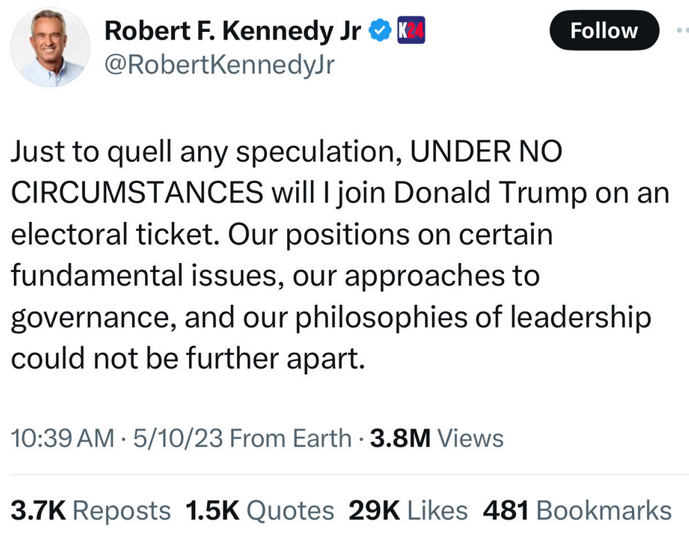This screenshot has width=689, height=541.
Task: Click Robert F. Kennedy Jr's profile avatar
Action: click(50, 49)
